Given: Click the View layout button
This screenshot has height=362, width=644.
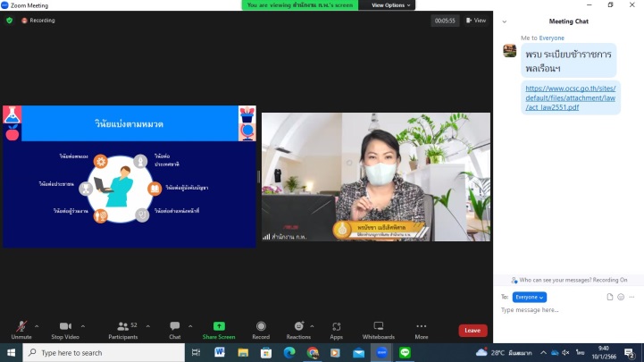Looking at the screenshot, I should [476, 21].
